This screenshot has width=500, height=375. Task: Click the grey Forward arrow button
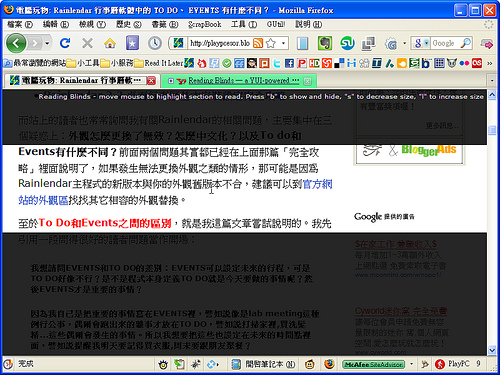pyautogui.click(x=35, y=43)
